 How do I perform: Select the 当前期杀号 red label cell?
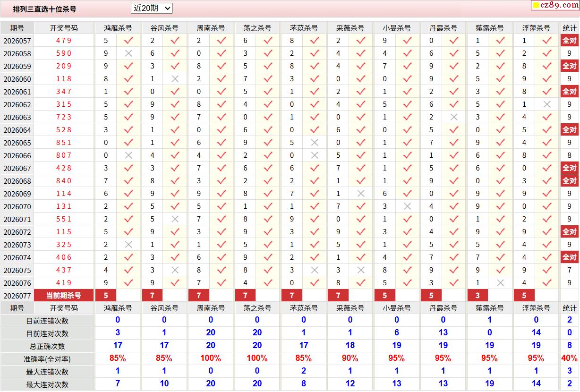(x=63, y=296)
